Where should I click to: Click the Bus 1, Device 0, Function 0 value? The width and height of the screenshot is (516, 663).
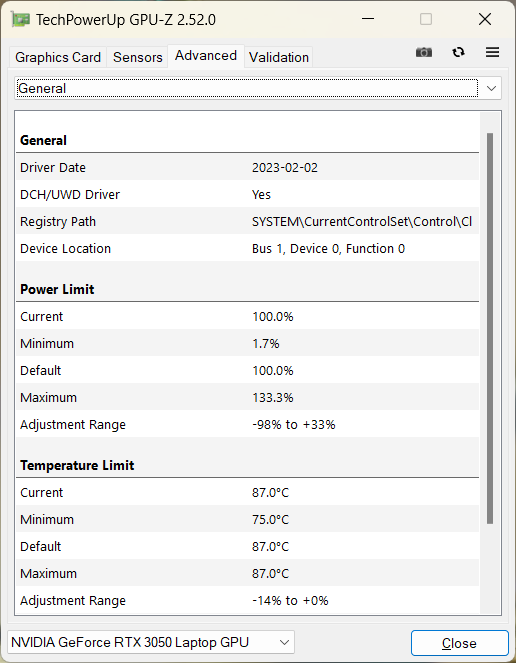(328, 249)
